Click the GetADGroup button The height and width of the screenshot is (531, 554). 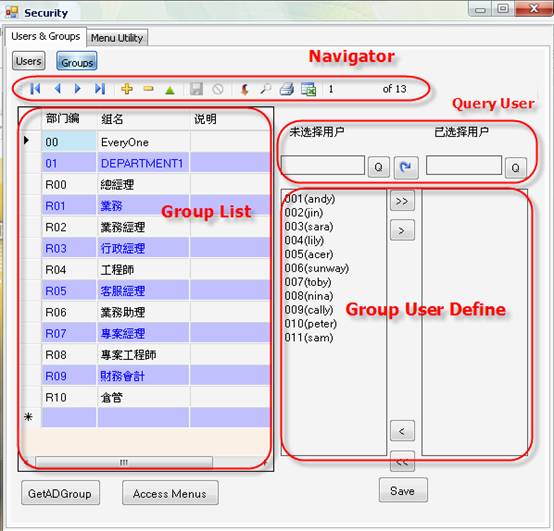[x=60, y=493]
